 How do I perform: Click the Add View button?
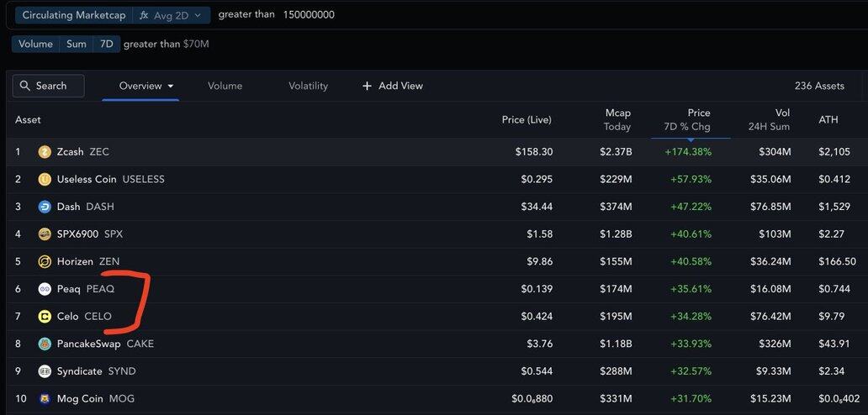(393, 86)
